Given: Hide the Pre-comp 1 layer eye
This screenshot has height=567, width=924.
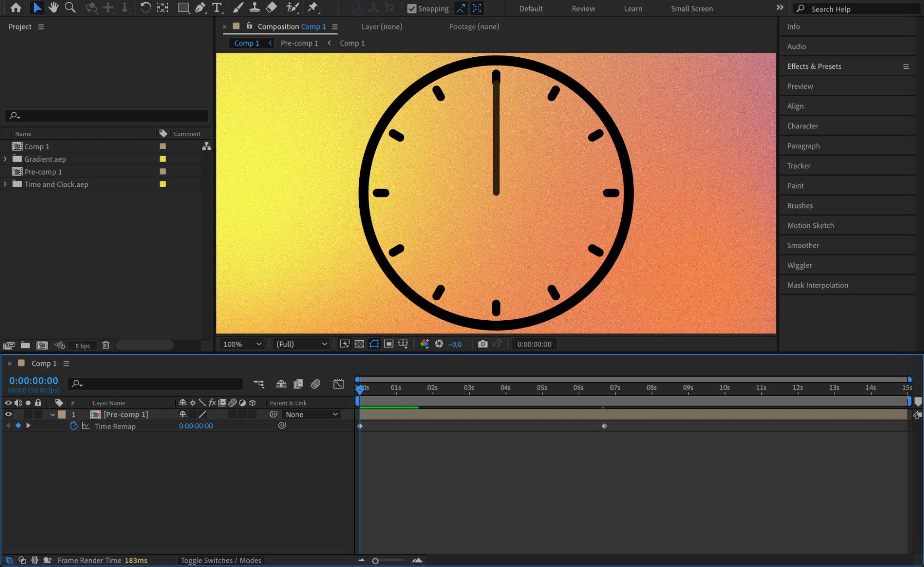Looking at the screenshot, I should (8, 415).
